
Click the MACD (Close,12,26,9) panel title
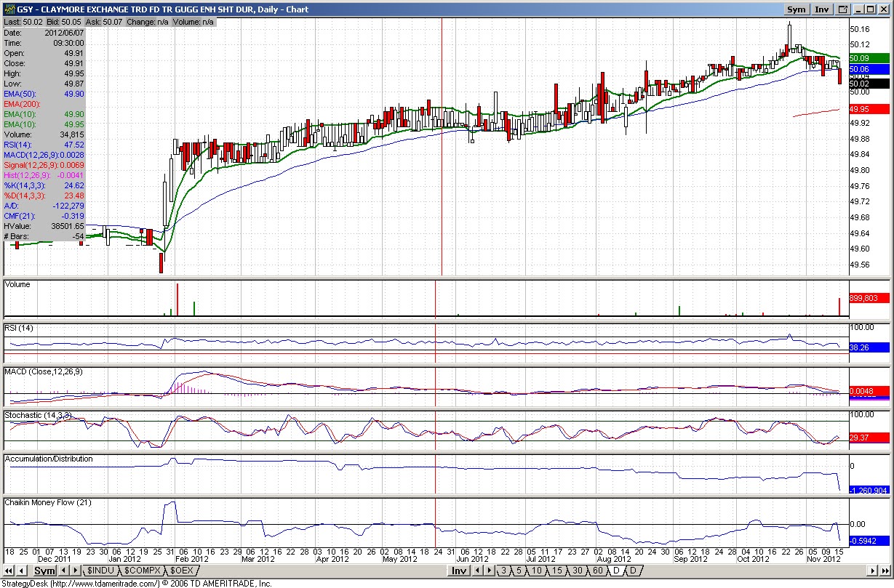coord(44,371)
